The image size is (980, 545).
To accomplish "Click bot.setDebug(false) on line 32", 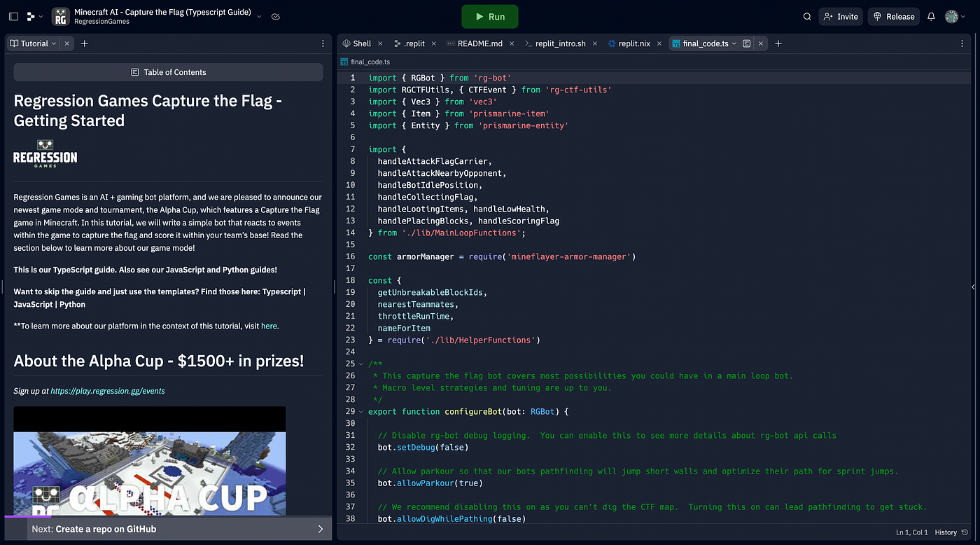I will coord(423,447).
